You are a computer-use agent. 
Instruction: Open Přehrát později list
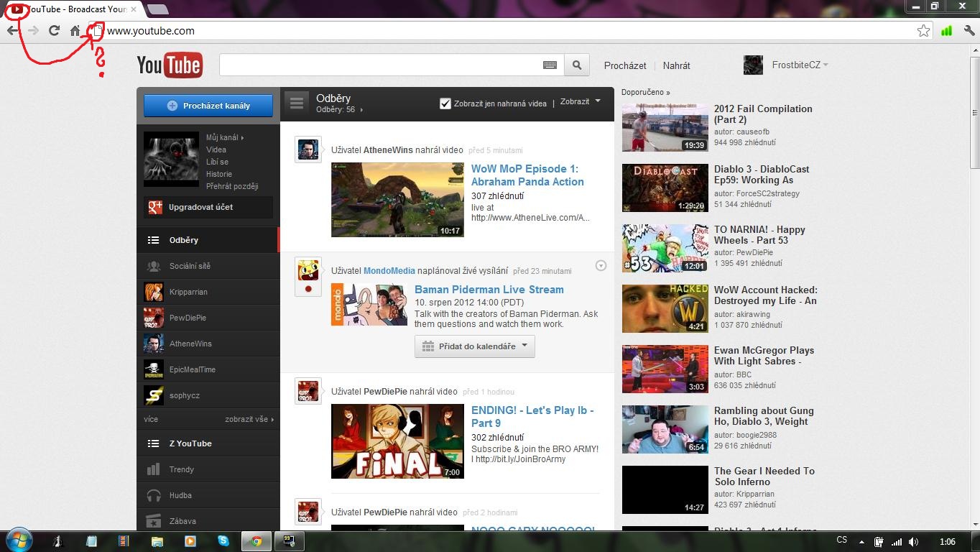[232, 186]
